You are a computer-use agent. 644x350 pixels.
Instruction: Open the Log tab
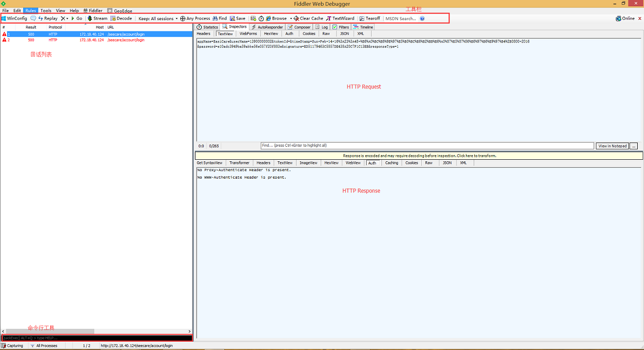click(322, 27)
